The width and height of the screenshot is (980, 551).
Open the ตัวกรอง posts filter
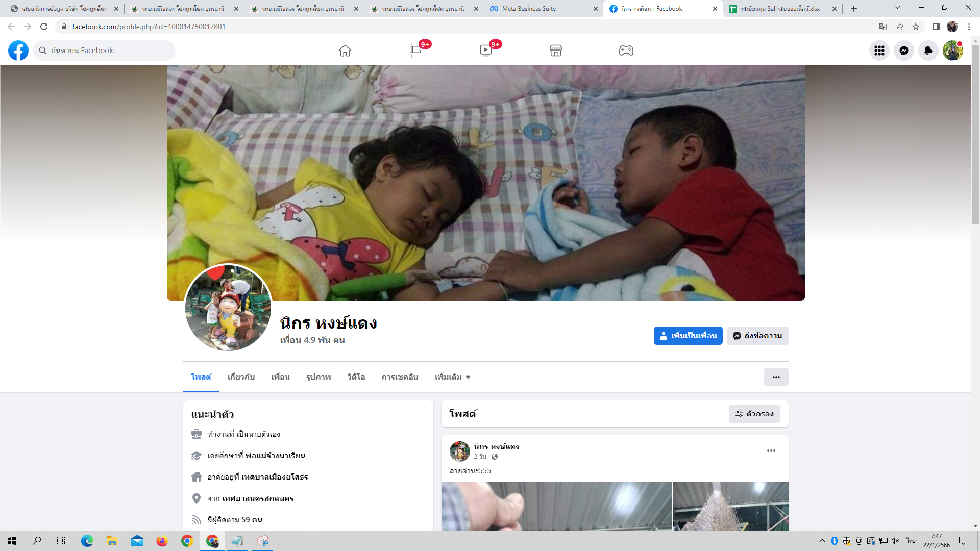[754, 414]
